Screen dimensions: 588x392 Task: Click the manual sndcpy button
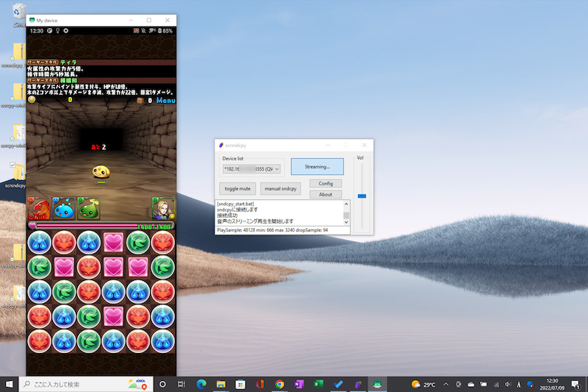pos(281,188)
